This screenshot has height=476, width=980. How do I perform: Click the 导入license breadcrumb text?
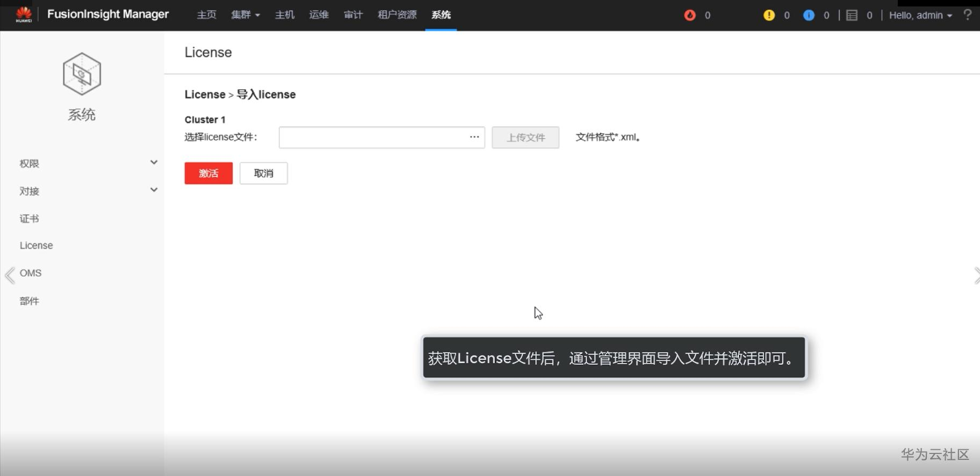pyautogui.click(x=266, y=95)
